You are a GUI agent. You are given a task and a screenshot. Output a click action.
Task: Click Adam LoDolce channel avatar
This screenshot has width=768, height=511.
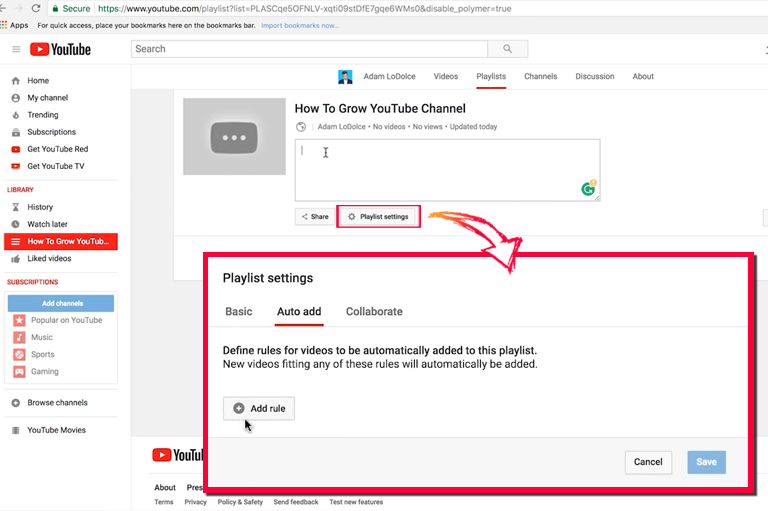pos(345,77)
